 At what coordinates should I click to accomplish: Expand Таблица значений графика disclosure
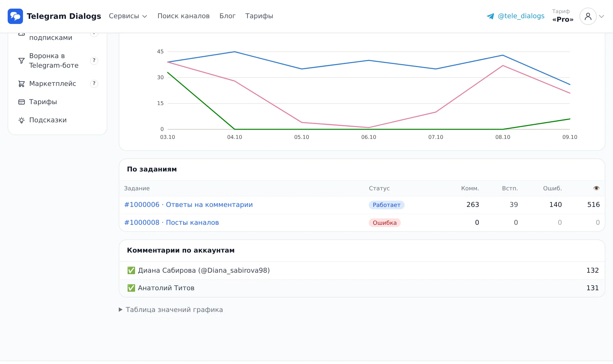click(x=171, y=310)
